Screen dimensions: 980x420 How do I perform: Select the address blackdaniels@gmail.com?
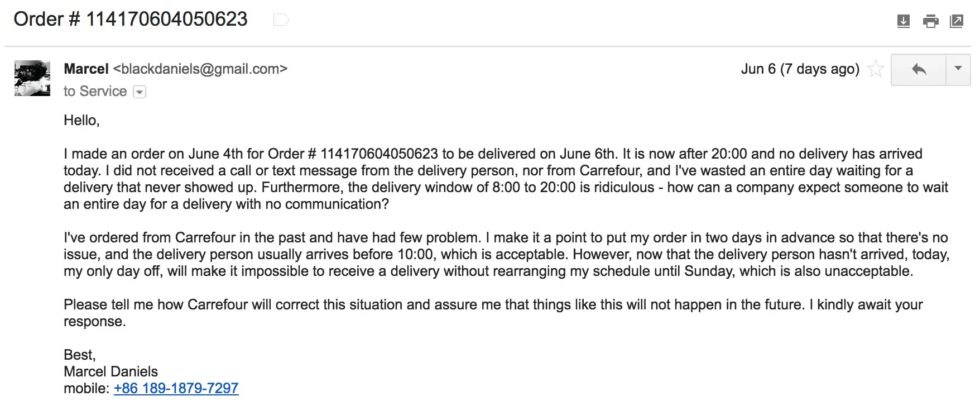pos(200,69)
